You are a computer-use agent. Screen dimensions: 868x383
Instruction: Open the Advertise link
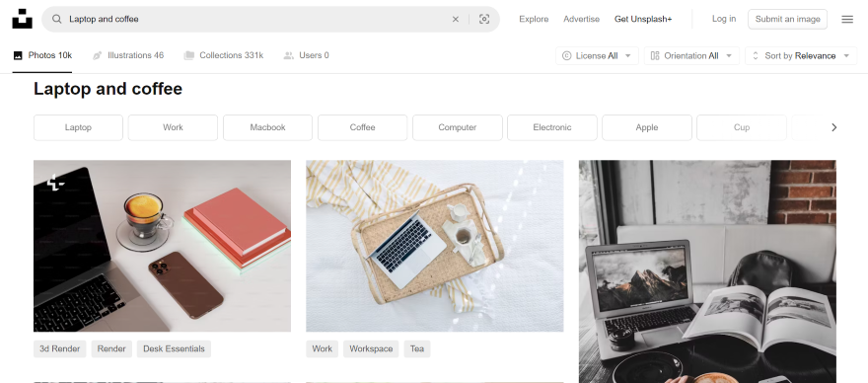[581, 19]
